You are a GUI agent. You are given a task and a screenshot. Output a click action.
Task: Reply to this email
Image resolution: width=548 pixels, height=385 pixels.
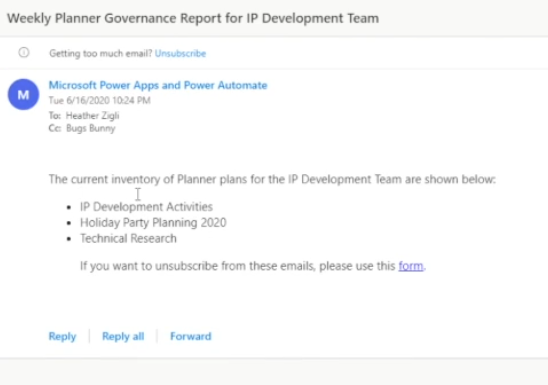point(62,336)
